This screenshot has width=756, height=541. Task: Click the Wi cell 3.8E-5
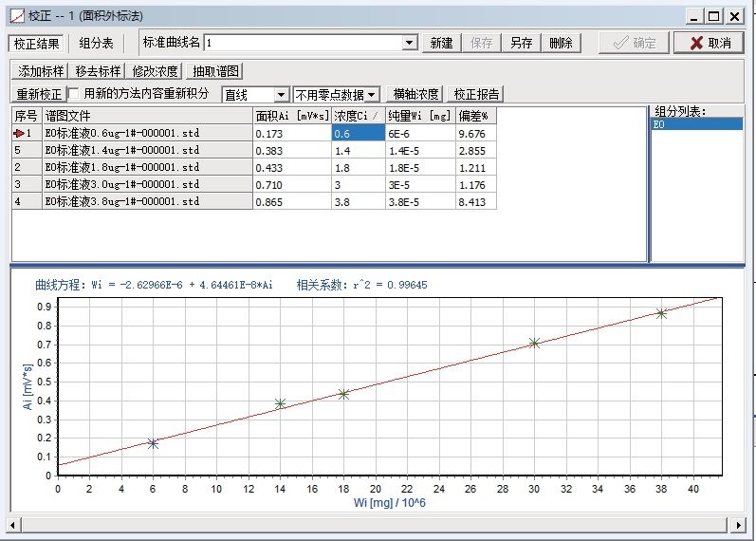(x=420, y=202)
